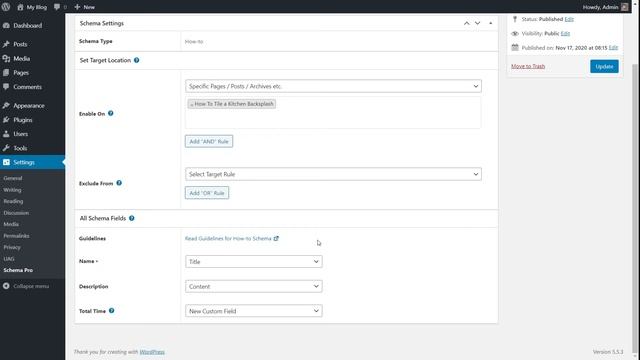Click the visibility eye icon
The image size is (640, 360).
515,33
